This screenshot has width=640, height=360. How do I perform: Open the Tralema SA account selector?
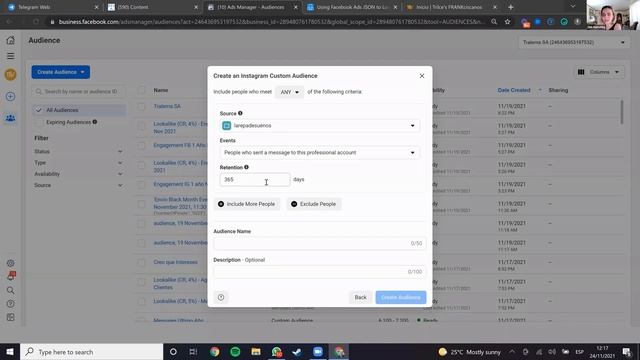click(x=573, y=42)
